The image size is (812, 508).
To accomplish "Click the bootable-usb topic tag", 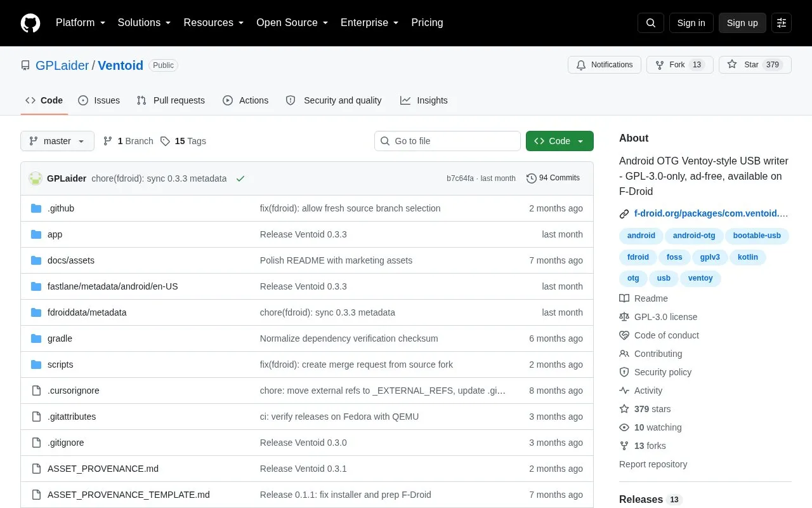I will click(757, 236).
